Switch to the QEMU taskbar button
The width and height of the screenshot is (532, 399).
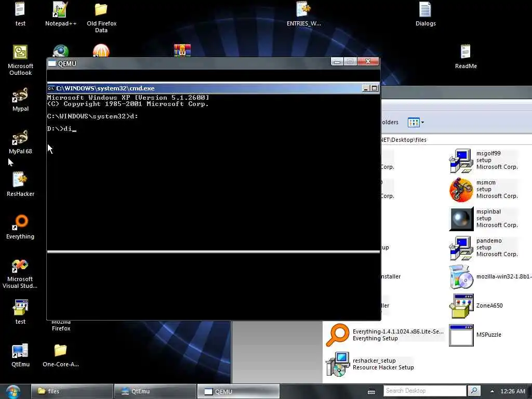tap(238, 391)
